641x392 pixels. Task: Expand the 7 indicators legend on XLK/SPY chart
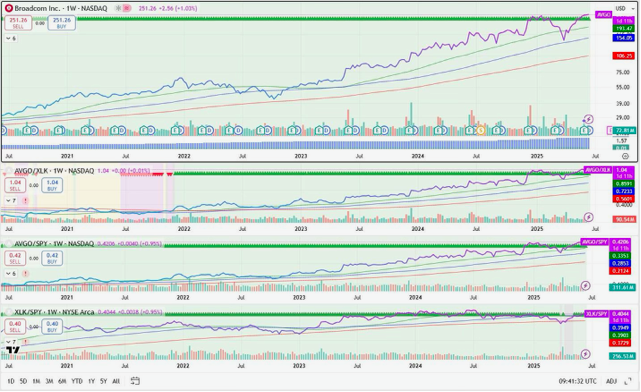click(11, 342)
